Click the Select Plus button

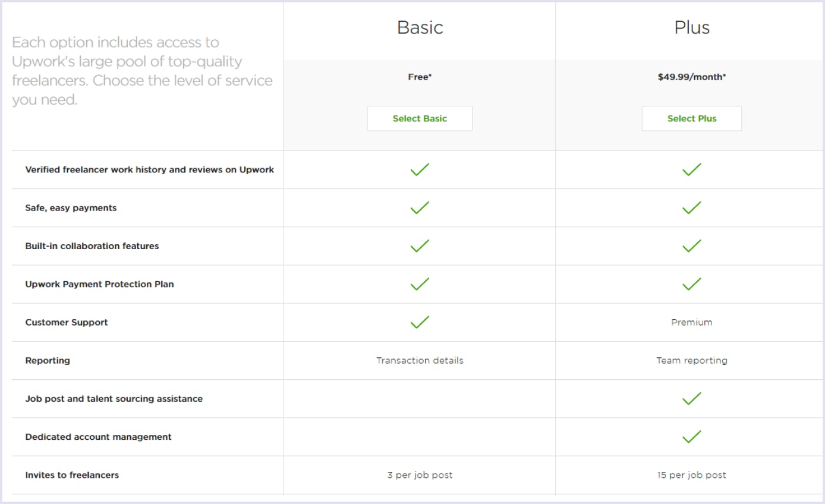(x=692, y=118)
